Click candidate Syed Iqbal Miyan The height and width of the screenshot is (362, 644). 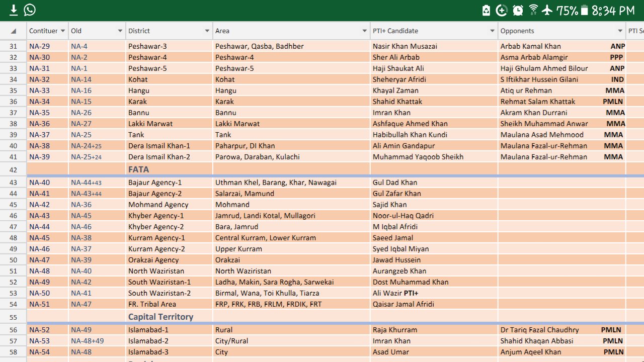click(x=434, y=249)
